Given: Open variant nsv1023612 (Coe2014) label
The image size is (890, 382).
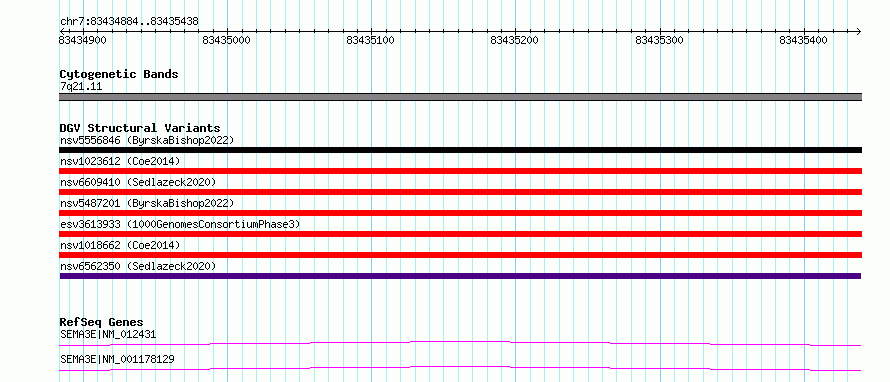Looking at the screenshot, I should [120, 161].
